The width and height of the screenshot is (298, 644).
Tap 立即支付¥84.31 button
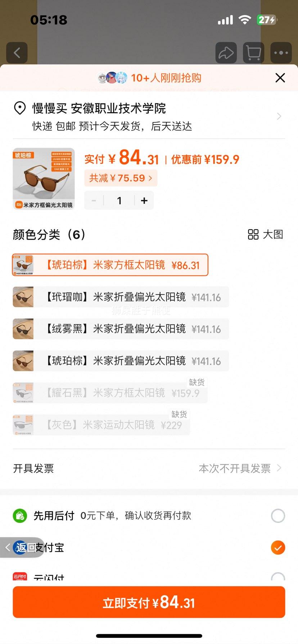coord(149,602)
